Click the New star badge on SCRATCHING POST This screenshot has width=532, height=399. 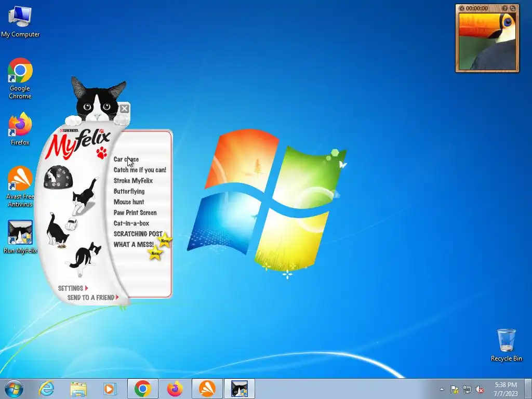pyautogui.click(x=165, y=240)
